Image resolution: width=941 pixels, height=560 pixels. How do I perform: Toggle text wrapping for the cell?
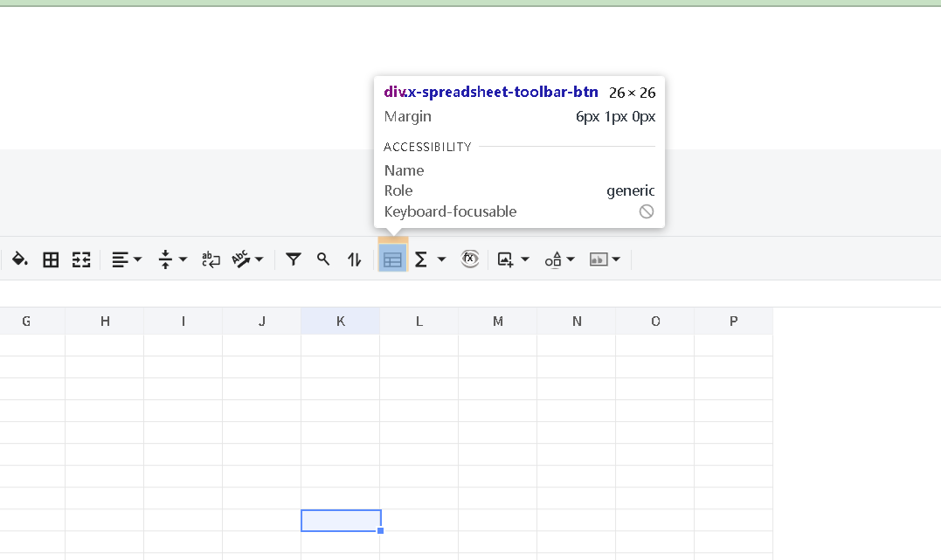coord(211,259)
